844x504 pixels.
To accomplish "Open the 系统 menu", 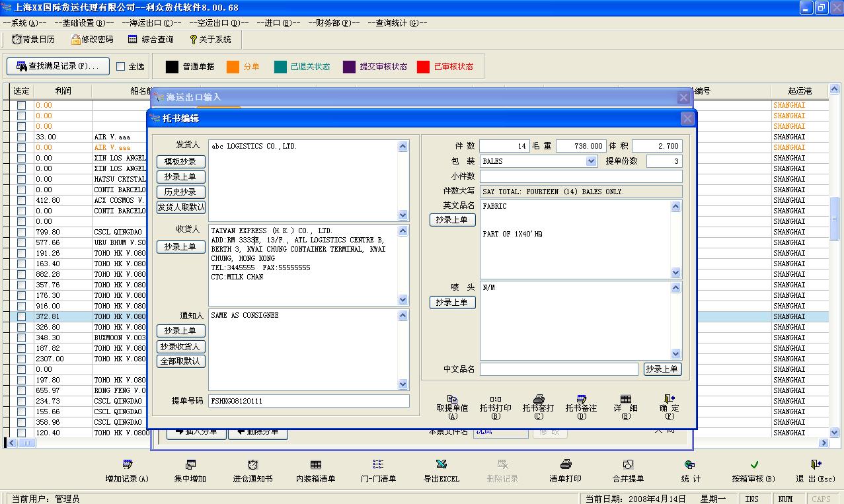I will pyautogui.click(x=24, y=22).
